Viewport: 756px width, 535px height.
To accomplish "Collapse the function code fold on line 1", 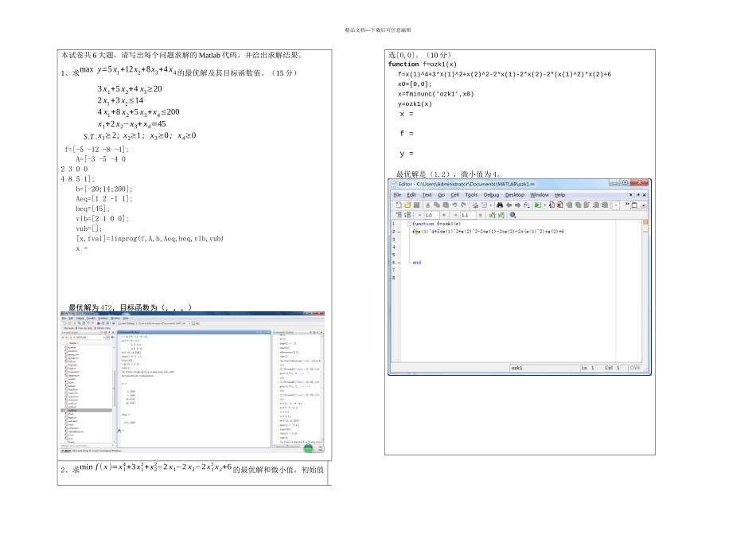I will click(408, 224).
